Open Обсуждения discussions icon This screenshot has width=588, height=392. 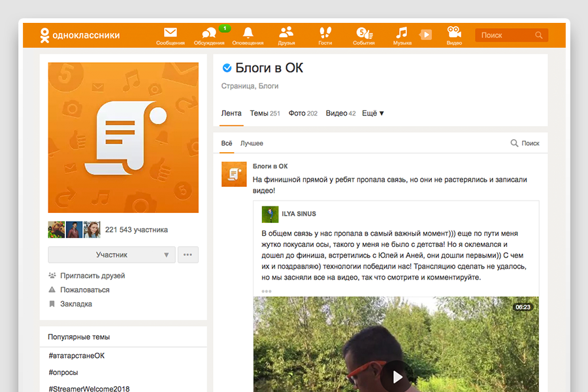click(208, 33)
